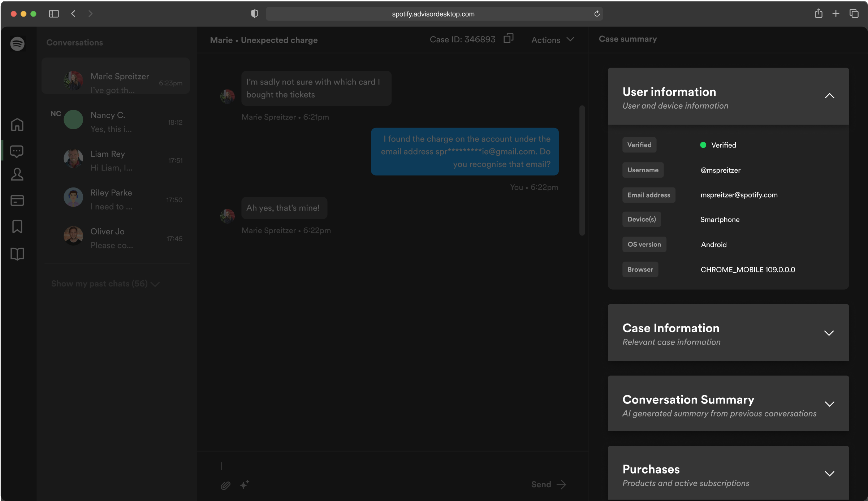
Task: Open the Actions dropdown menu
Action: (x=552, y=40)
